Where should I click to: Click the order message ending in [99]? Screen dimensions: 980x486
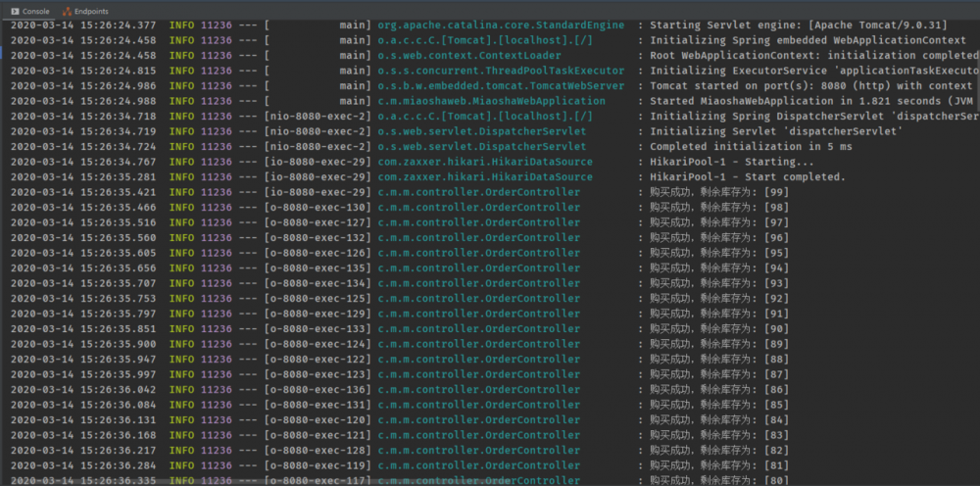point(719,192)
